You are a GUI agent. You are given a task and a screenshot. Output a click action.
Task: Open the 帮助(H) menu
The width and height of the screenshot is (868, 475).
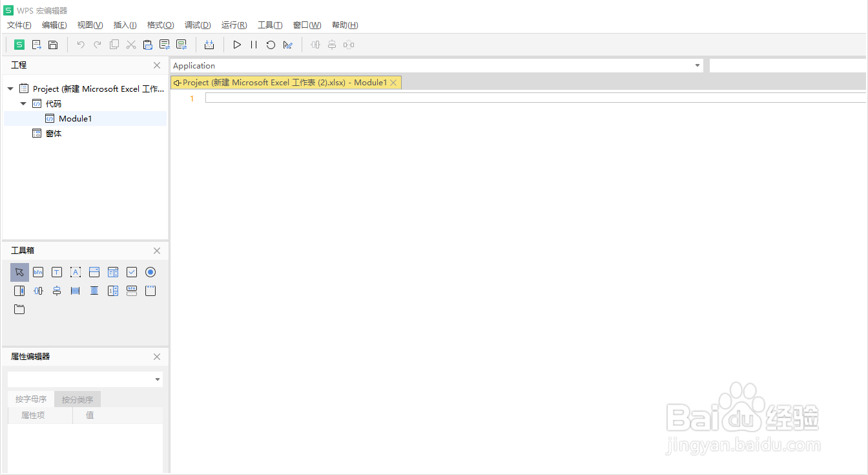pos(345,25)
